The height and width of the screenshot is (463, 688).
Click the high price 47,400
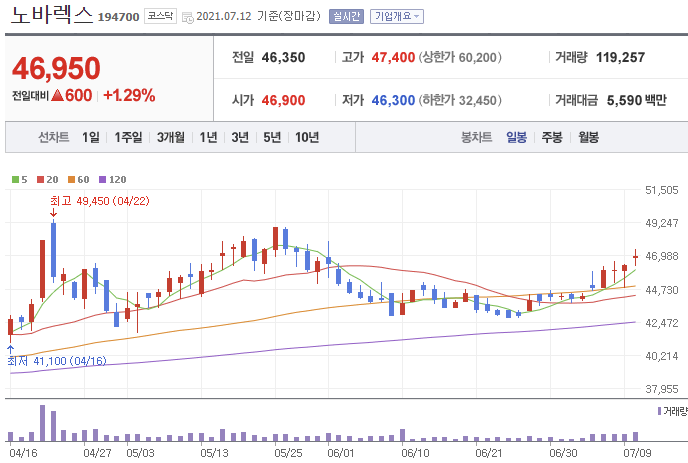tap(393, 57)
